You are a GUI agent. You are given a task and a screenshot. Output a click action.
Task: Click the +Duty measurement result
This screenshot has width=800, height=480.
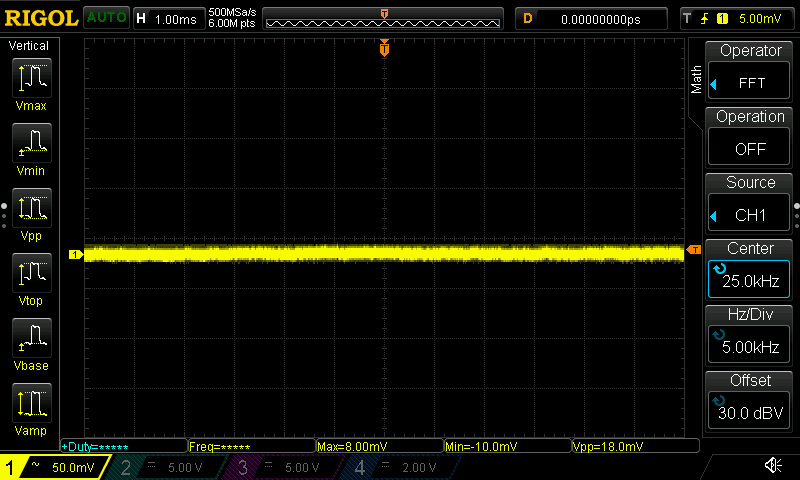click(124, 446)
